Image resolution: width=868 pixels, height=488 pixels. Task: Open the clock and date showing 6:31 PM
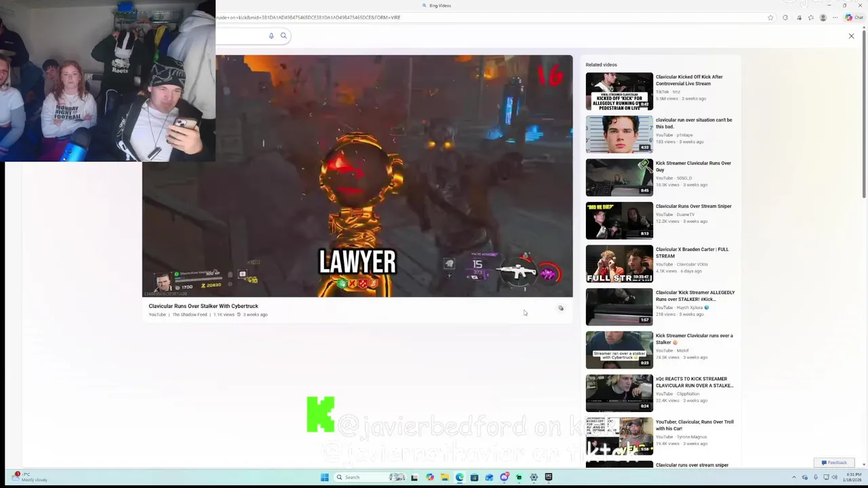[x=854, y=477]
